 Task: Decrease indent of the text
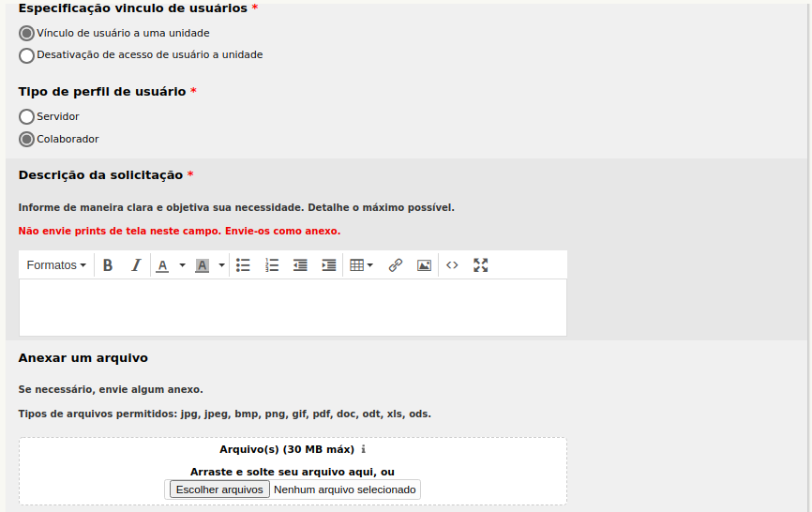[300, 265]
